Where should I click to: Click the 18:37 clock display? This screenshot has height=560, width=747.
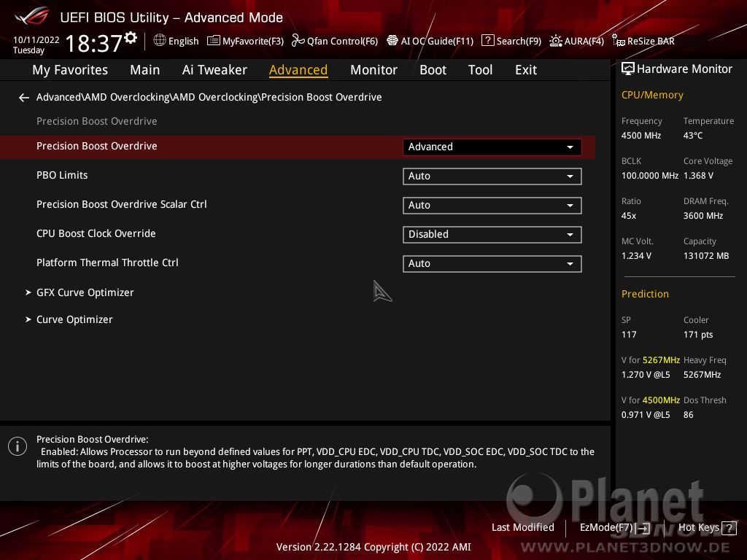tap(94, 43)
